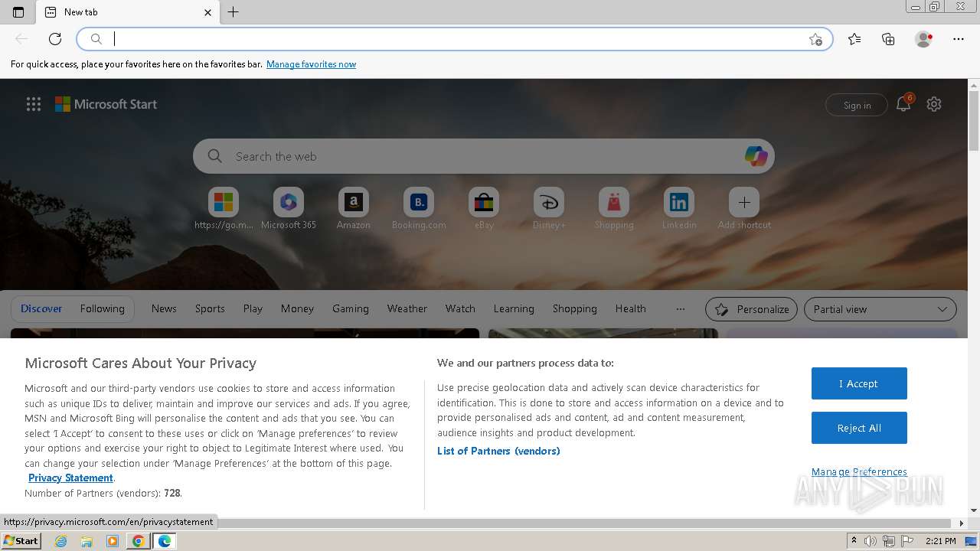The width and height of the screenshot is (980, 551).
Task: Click the Microsoft Start logo
Action: (106, 104)
